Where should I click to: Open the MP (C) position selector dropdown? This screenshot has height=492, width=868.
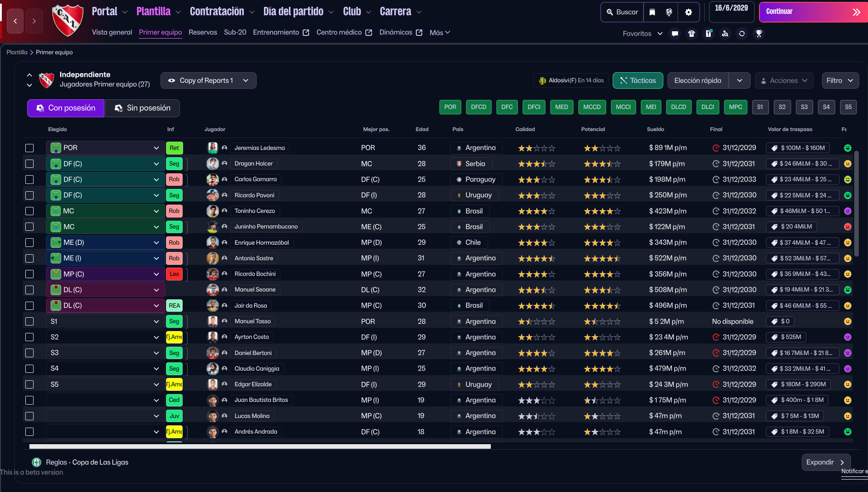pyautogui.click(x=105, y=274)
